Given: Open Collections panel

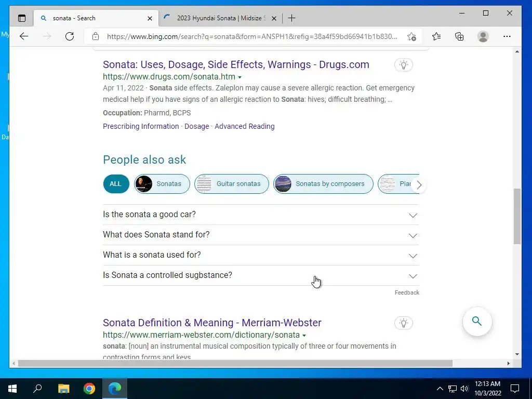Looking at the screenshot, I should (x=459, y=36).
